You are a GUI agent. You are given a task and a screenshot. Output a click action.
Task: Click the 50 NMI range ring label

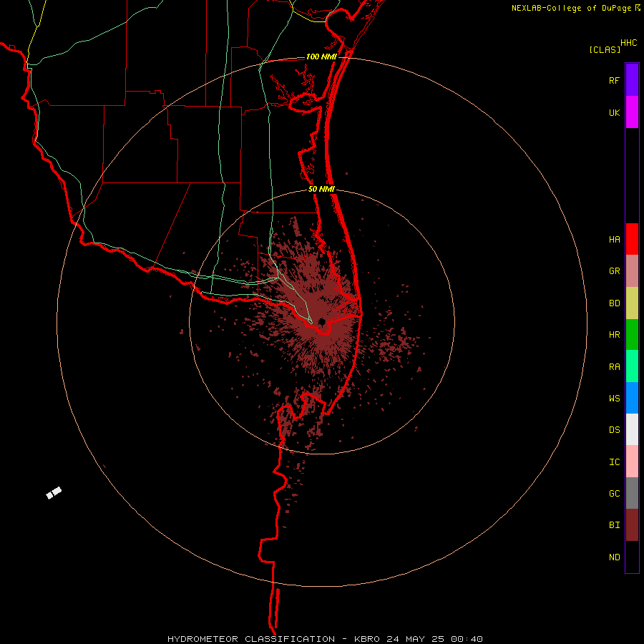pyautogui.click(x=321, y=189)
